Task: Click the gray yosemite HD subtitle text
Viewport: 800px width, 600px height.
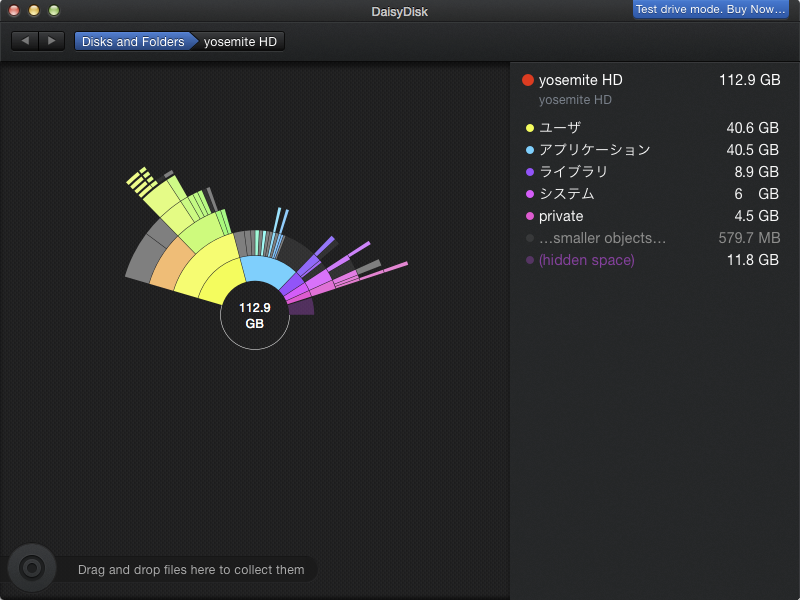Action: click(575, 100)
